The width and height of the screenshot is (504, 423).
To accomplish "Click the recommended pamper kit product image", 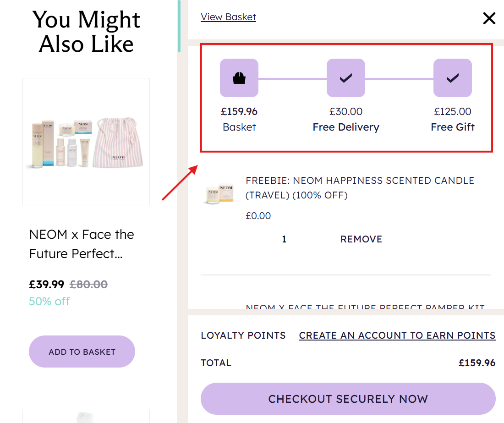I will (86, 141).
